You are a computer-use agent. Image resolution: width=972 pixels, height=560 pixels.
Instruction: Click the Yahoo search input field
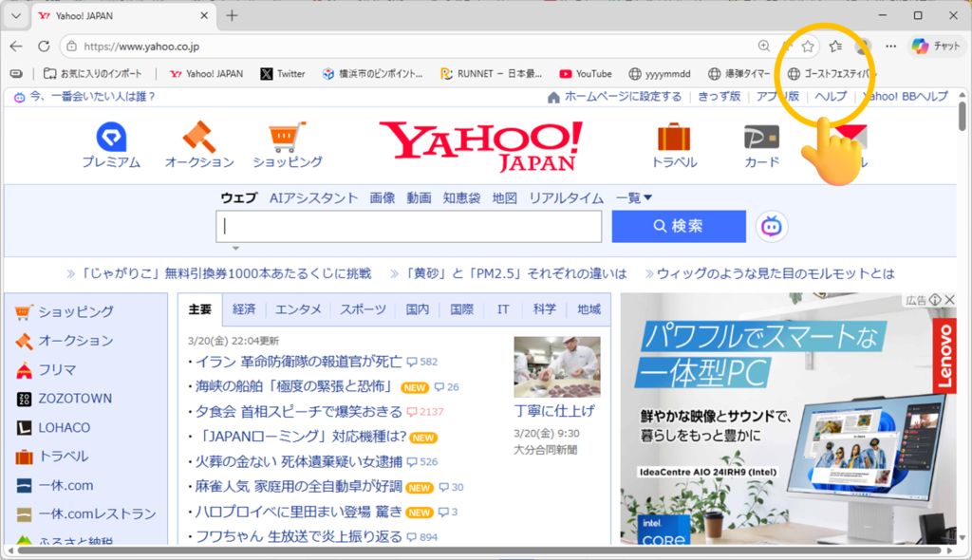[x=410, y=226]
